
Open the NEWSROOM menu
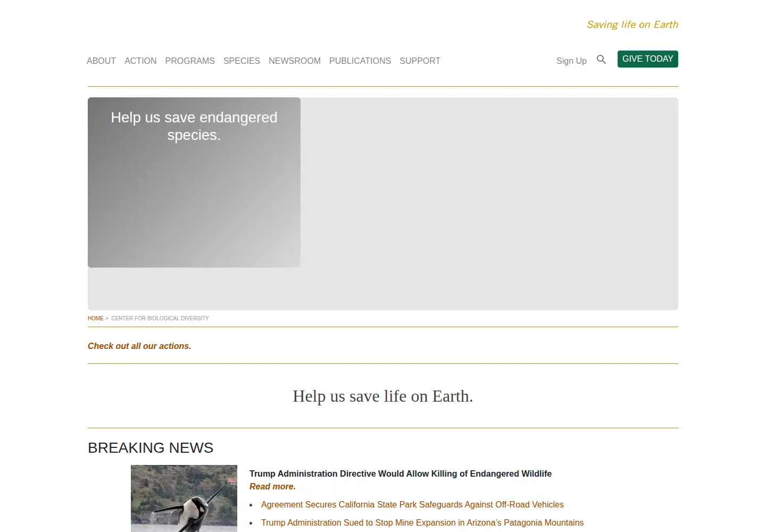tap(295, 61)
